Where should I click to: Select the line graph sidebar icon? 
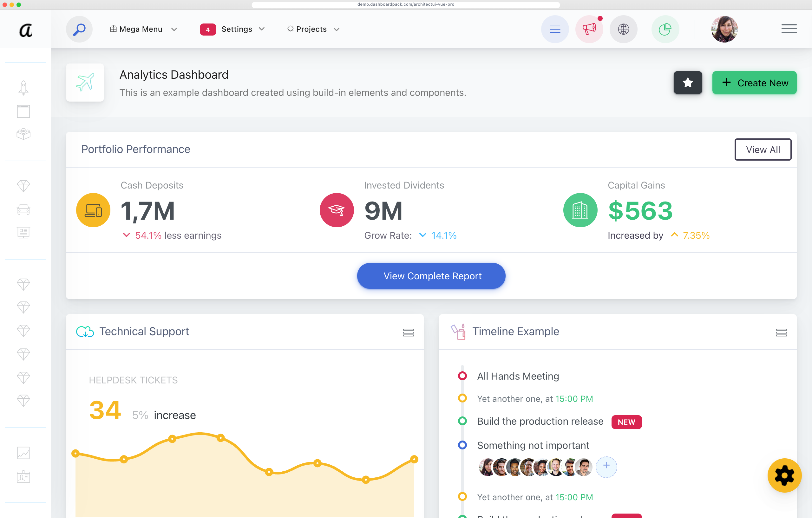(x=23, y=453)
